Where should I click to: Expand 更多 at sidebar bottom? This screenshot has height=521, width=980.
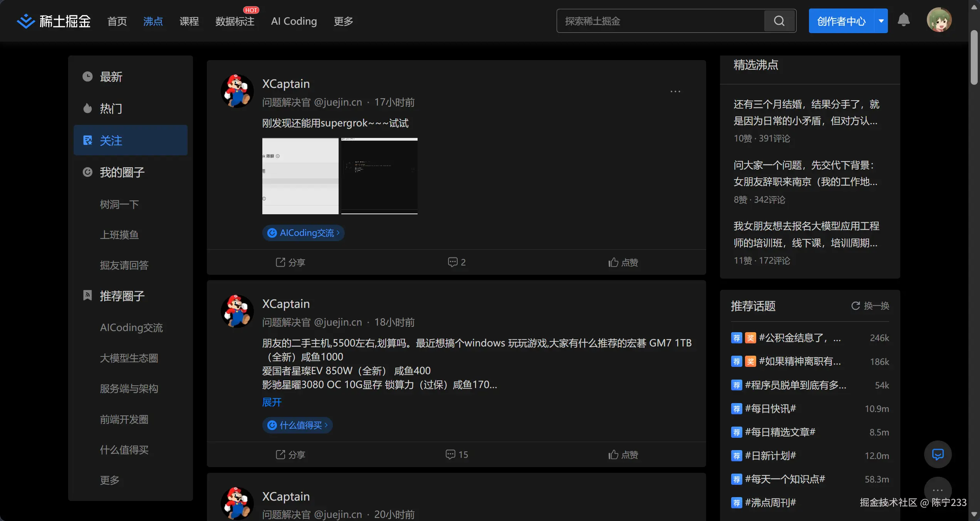point(110,480)
